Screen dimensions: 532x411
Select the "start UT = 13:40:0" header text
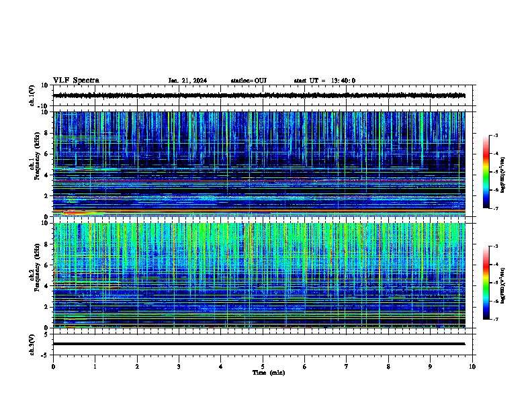click(324, 81)
